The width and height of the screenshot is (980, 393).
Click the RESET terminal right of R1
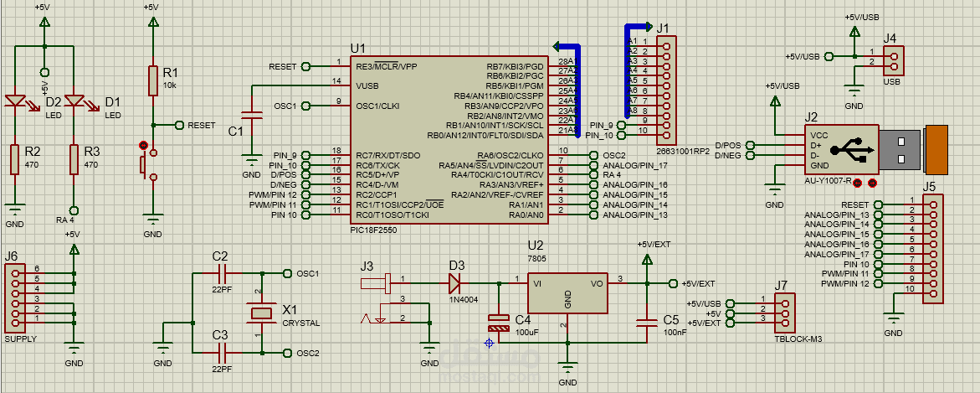(x=179, y=126)
